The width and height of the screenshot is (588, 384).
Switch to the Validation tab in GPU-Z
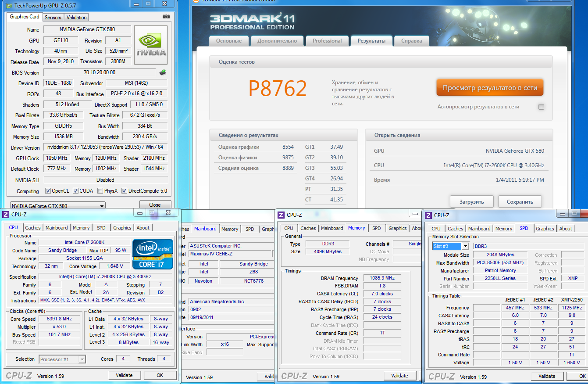[x=77, y=18]
